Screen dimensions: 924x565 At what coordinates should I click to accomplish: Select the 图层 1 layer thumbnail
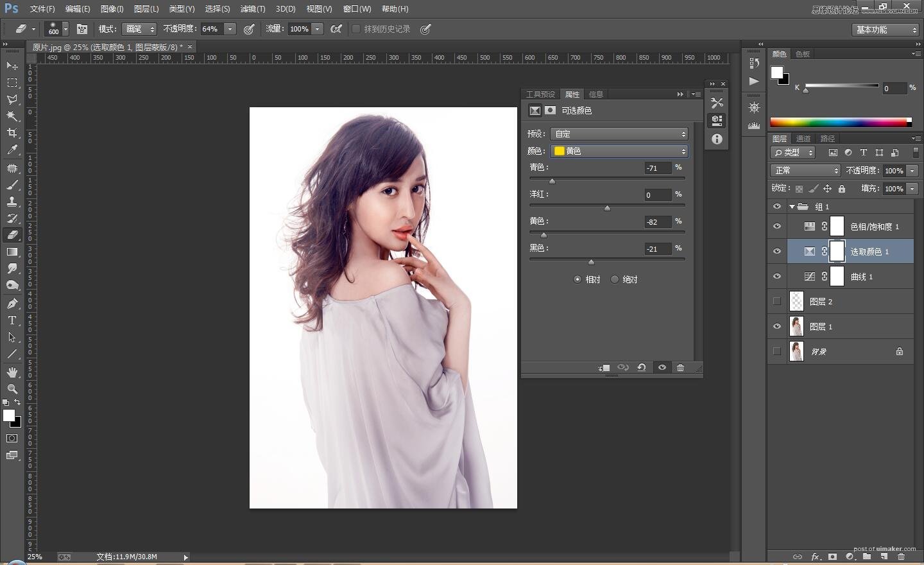pos(796,326)
